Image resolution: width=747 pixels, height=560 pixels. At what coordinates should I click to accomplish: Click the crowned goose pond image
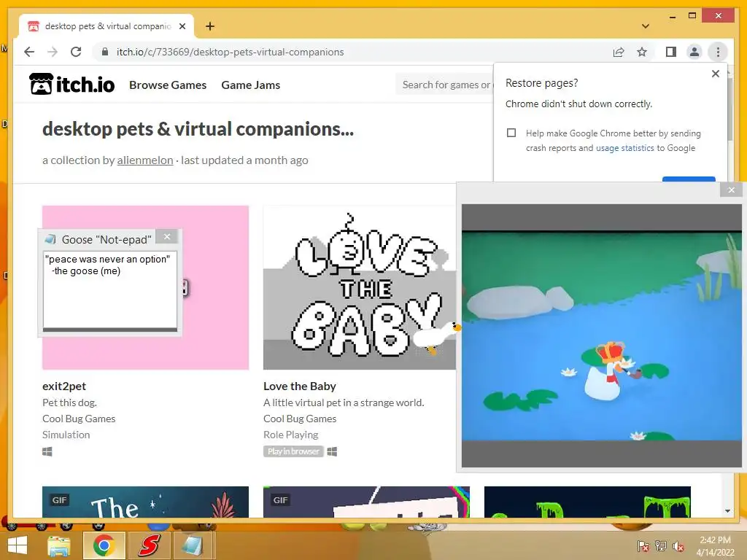click(x=601, y=335)
